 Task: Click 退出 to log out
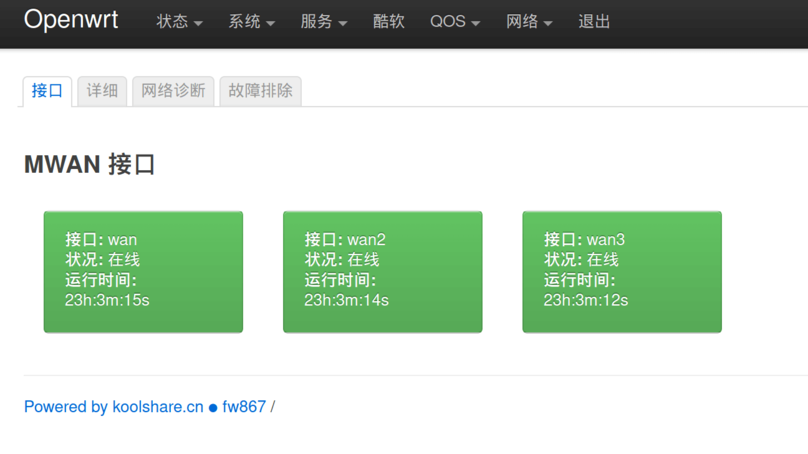[594, 22]
